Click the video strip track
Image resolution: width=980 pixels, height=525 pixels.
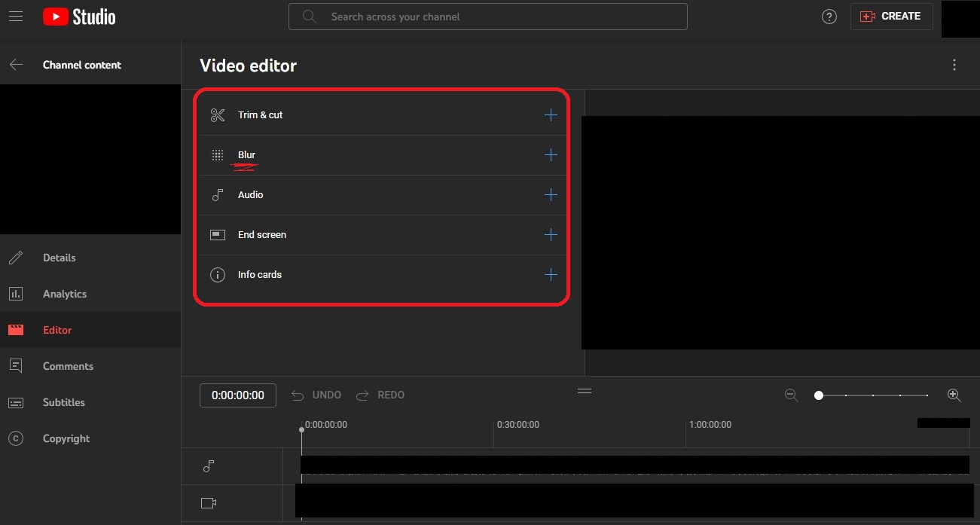(x=634, y=500)
